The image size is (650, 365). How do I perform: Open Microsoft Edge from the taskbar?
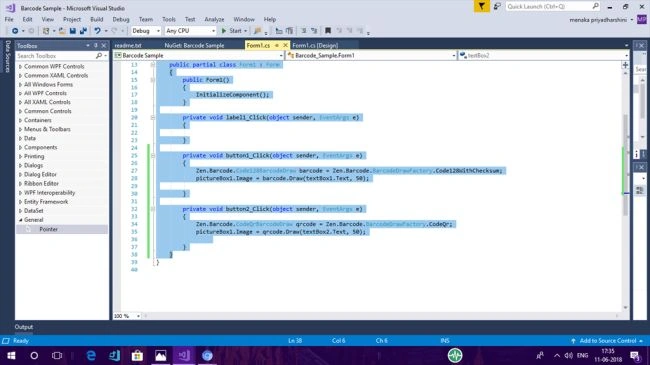[x=91, y=355]
